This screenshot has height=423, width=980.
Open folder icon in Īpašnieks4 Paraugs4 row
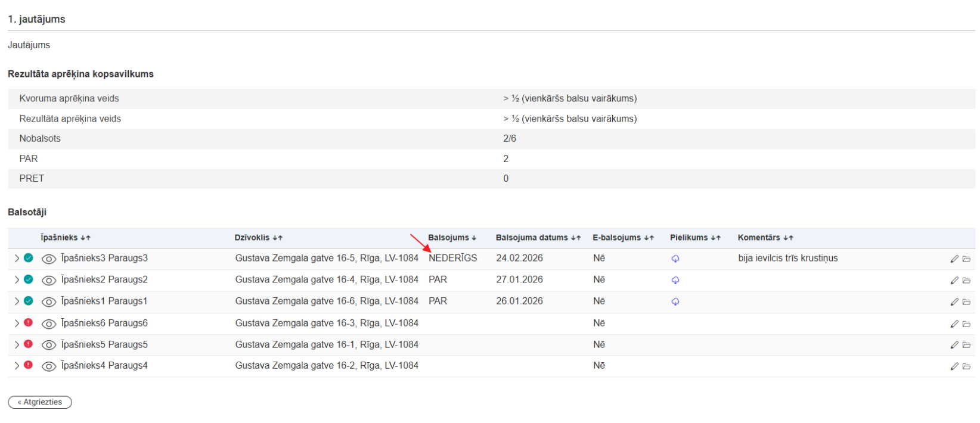coord(966,366)
